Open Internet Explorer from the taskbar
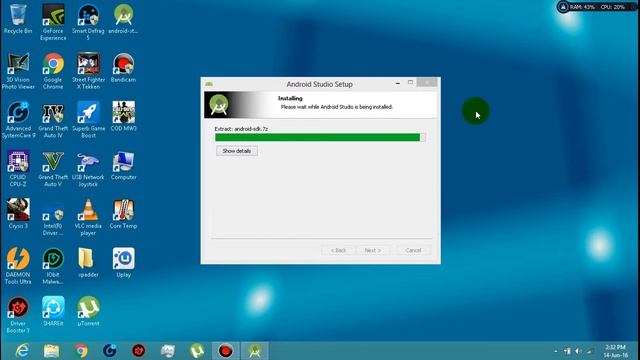 click(22, 351)
